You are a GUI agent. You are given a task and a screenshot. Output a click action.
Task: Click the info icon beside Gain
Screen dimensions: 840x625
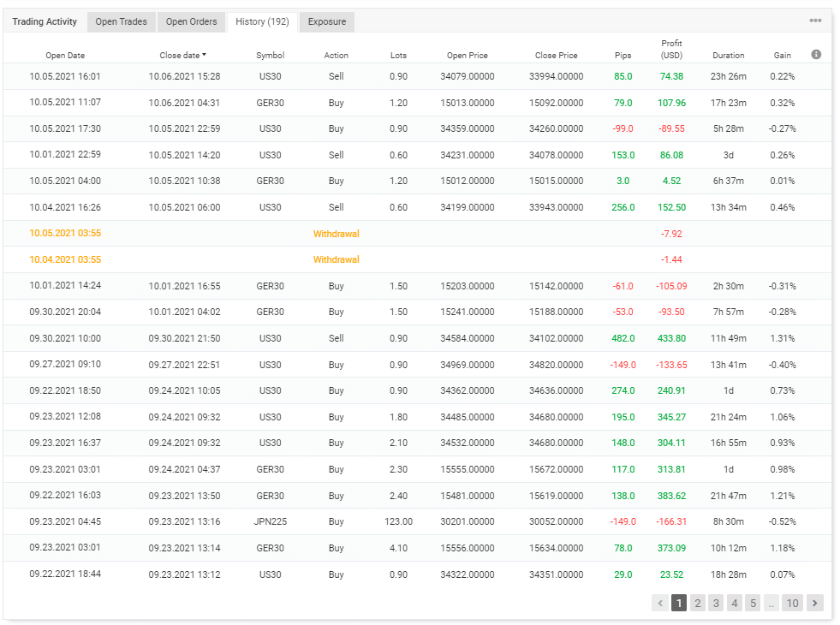point(816,54)
